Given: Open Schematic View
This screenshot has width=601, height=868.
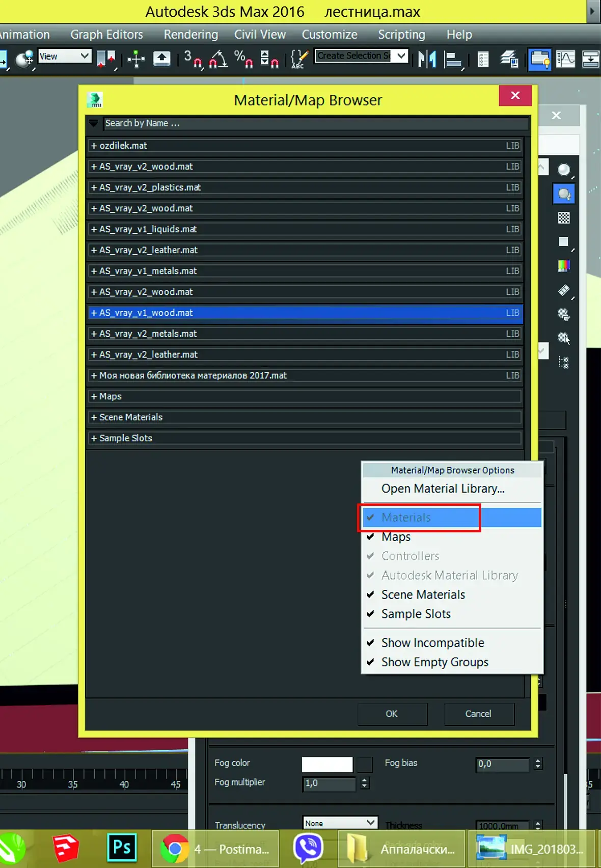Looking at the screenshot, I should coord(591,59).
